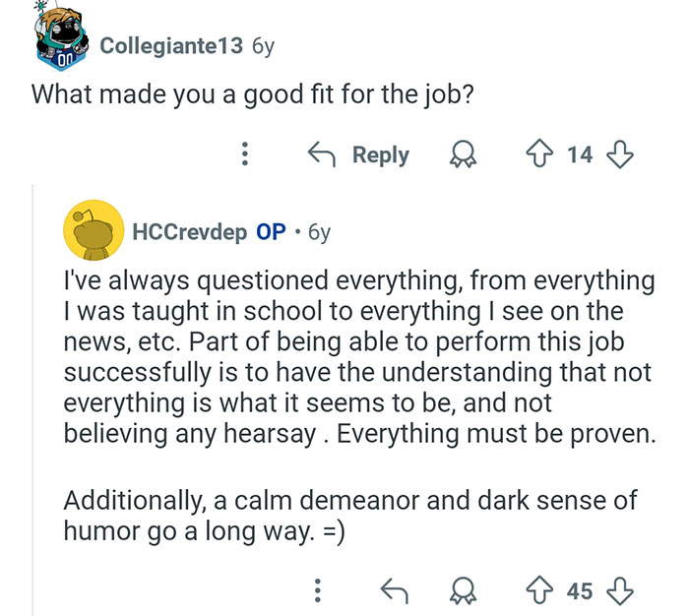Open three-dot menu on HCCrevdep's reply

tap(318, 590)
